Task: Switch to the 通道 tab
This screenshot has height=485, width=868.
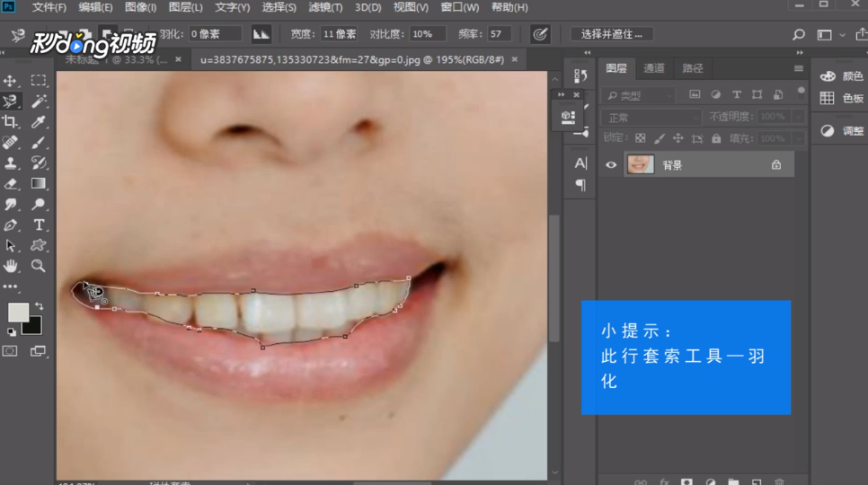Action: pos(654,68)
